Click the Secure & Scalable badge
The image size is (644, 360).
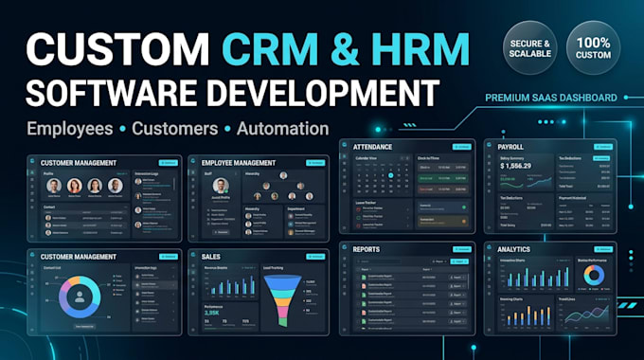529,48
